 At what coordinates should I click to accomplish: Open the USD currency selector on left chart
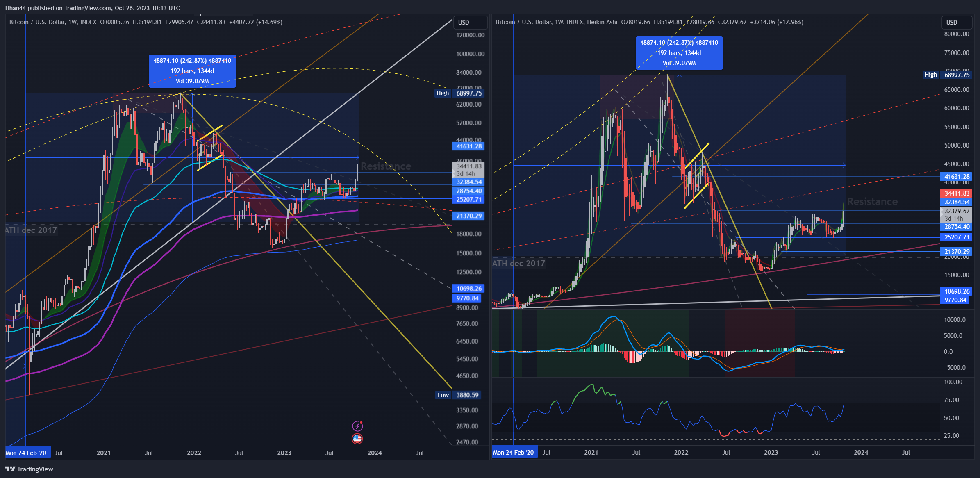click(x=471, y=23)
